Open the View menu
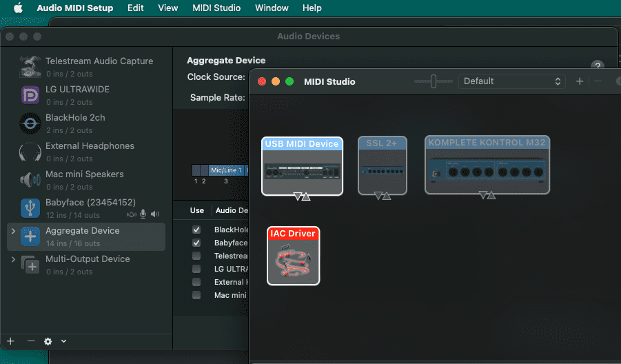Screen dimensions: 621x364 (168, 8)
